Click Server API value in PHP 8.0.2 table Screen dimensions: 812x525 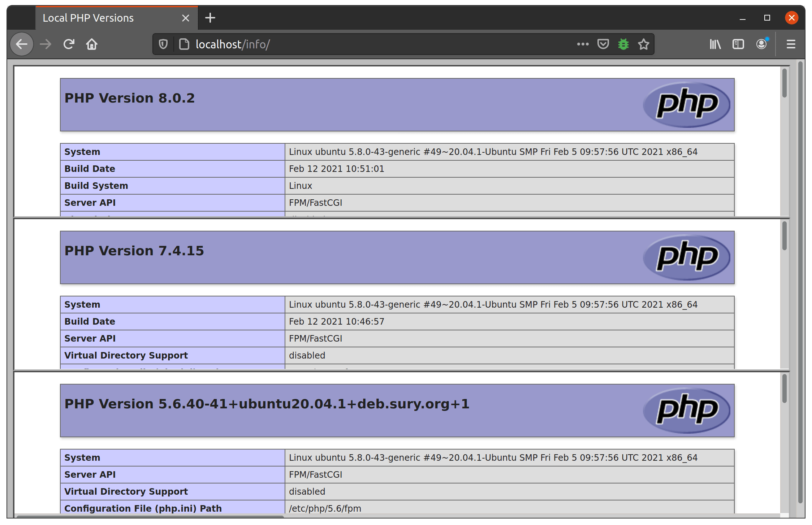(x=315, y=203)
